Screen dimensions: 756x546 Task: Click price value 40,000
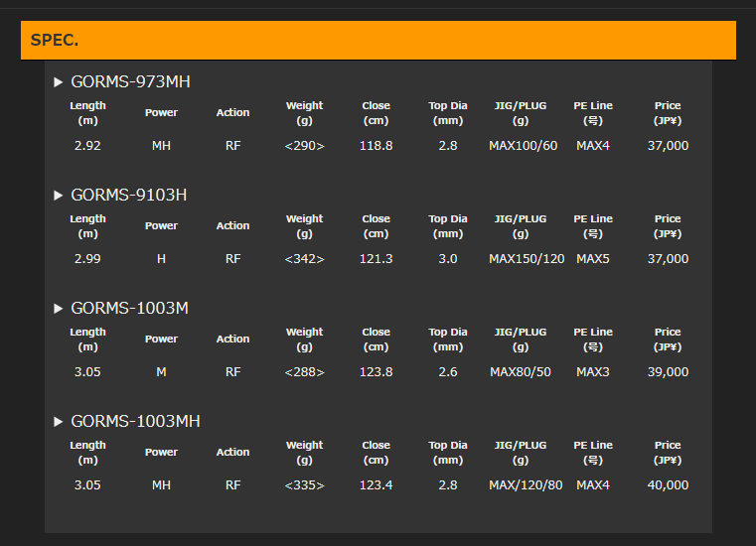pos(668,485)
